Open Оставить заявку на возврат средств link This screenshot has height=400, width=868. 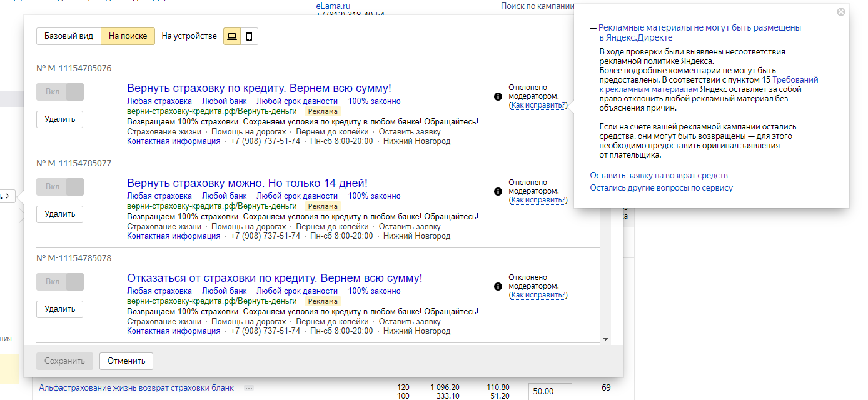pos(659,176)
